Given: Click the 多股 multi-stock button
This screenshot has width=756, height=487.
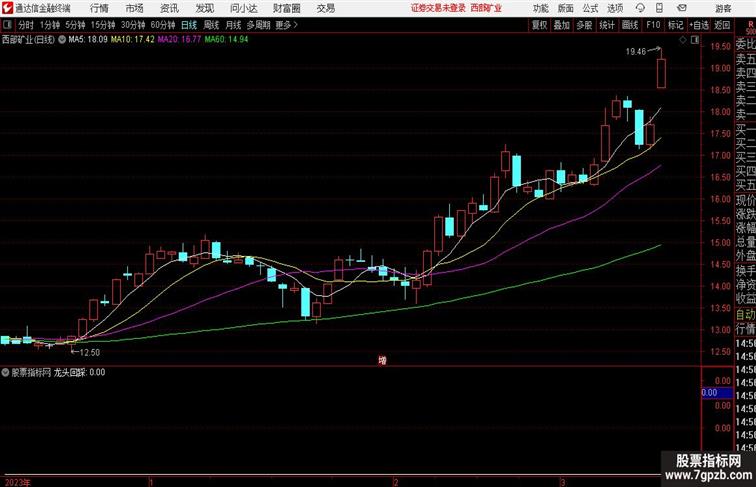Looking at the screenshot, I should click(x=584, y=25).
